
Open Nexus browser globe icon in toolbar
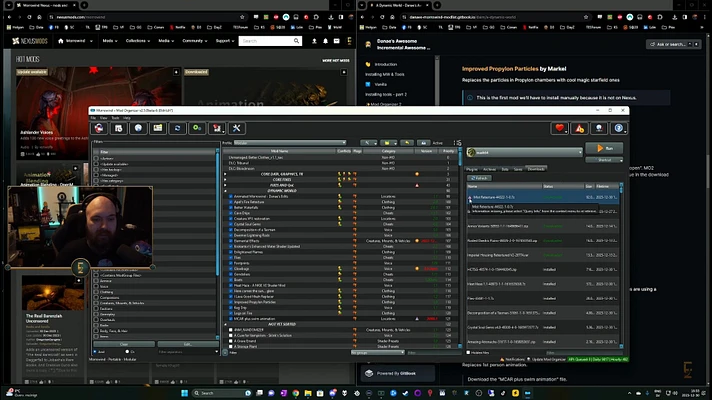coord(138,128)
